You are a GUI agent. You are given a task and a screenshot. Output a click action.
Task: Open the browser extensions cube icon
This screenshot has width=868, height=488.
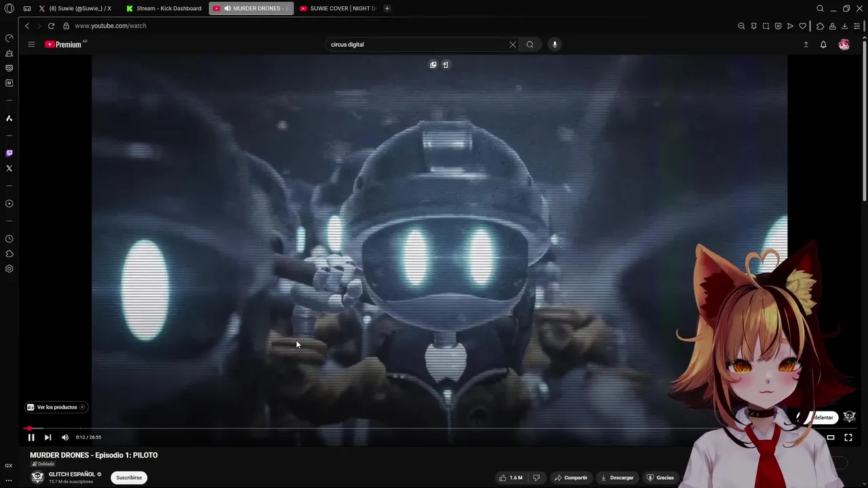coord(820,26)
